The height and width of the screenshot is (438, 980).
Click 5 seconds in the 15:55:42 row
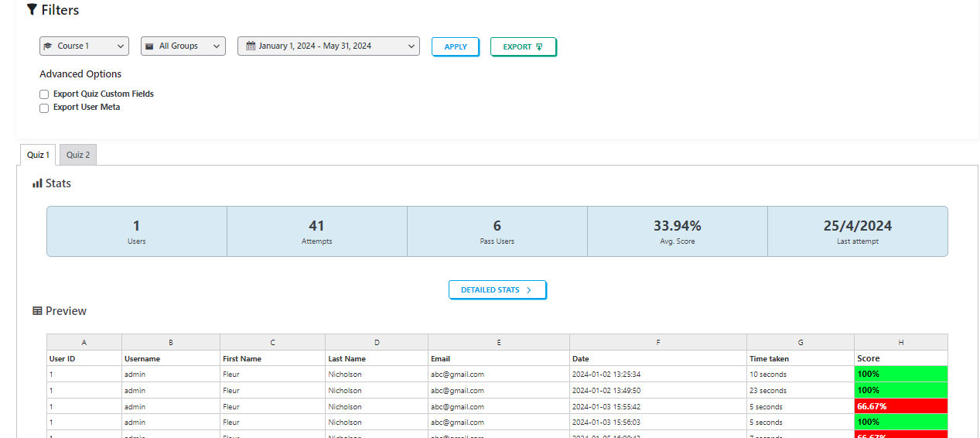coord(801,407)
